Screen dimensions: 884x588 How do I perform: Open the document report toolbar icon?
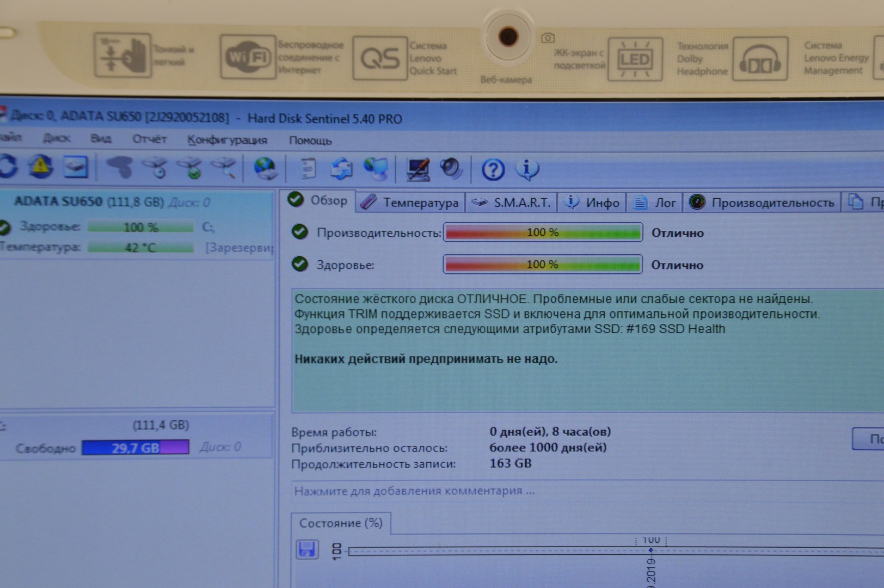[308, 169]
